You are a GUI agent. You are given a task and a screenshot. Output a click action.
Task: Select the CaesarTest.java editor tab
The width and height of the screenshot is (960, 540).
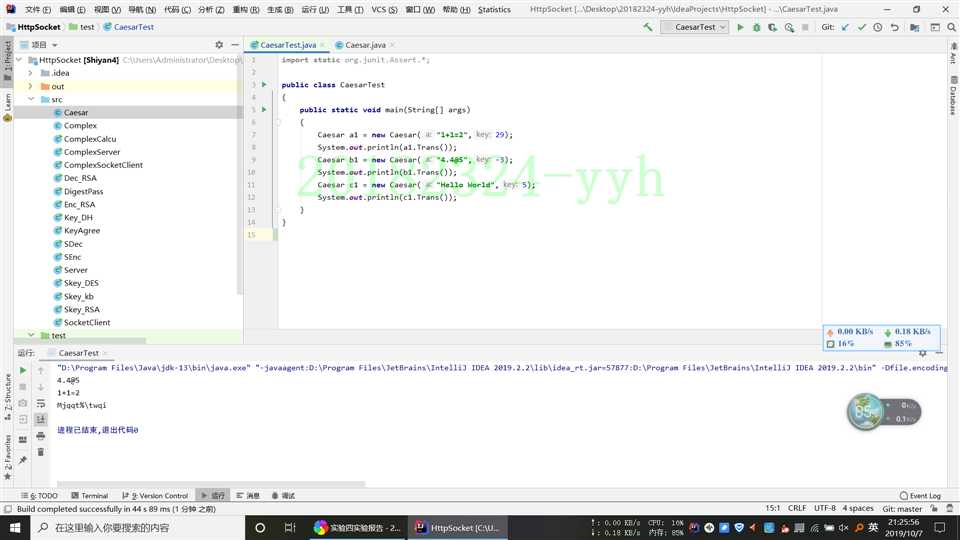288,45
